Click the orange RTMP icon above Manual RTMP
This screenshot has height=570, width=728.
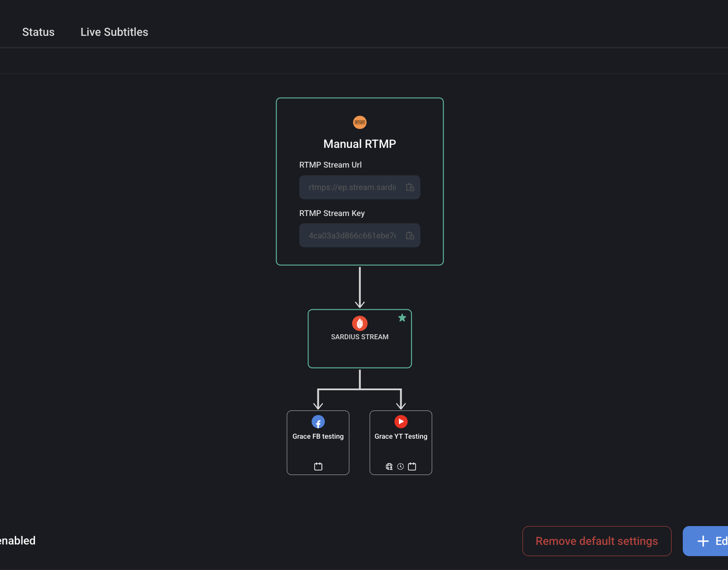point(360,122)
